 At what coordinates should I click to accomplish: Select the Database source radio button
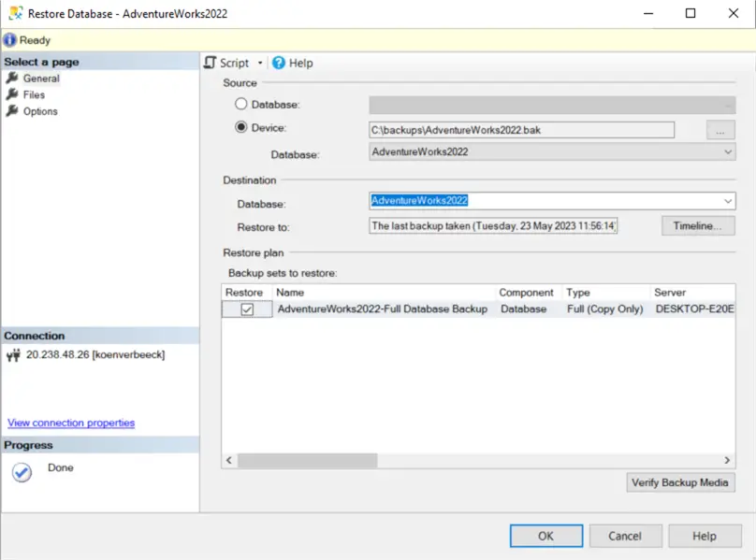point(240,104)
